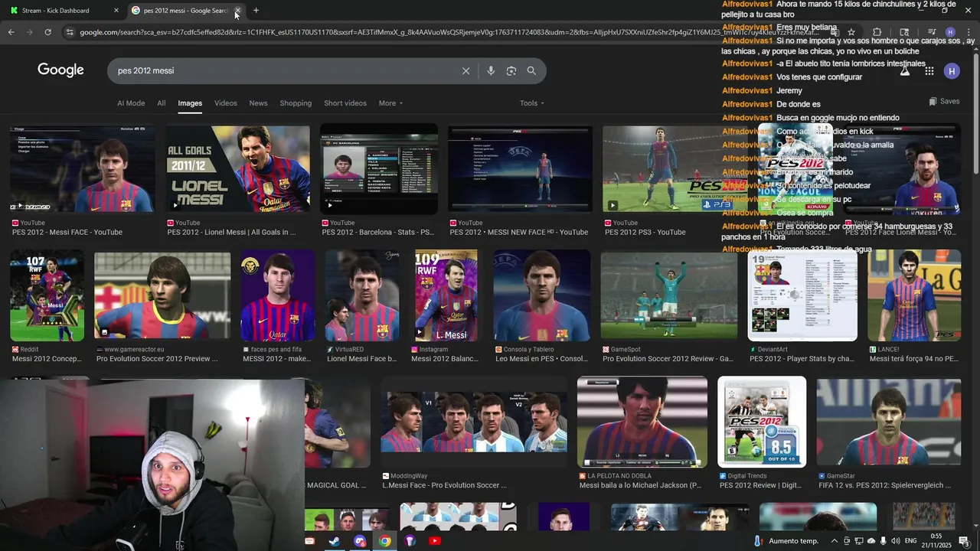Image resolution: width=980 pixels, height=551 pixels.
Task: Show hidden system tray icons
Action: [834, 541]
